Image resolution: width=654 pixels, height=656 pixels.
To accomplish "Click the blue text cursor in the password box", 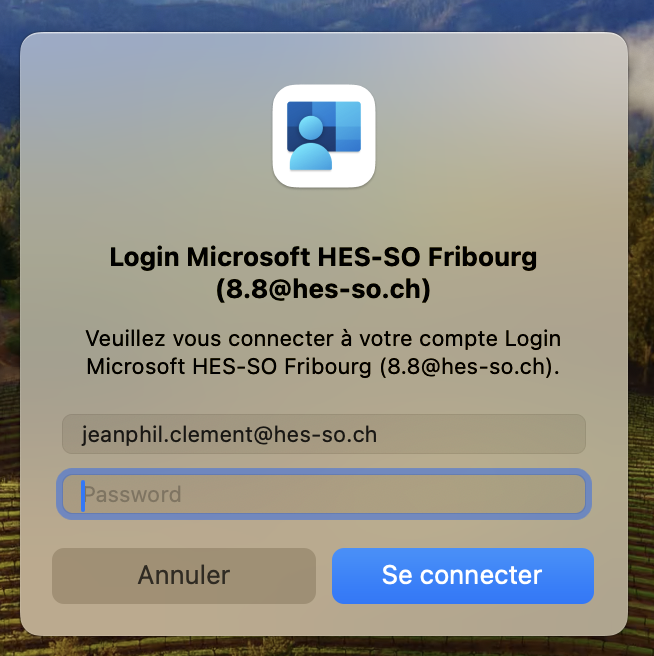I will (83, 495).
